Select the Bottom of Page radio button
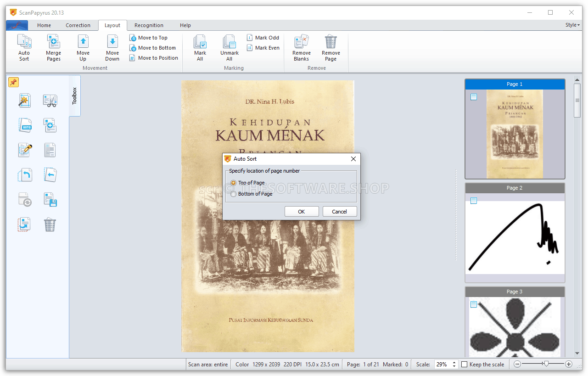The height and width of the screenshot is (376, 588). [234, 194]
